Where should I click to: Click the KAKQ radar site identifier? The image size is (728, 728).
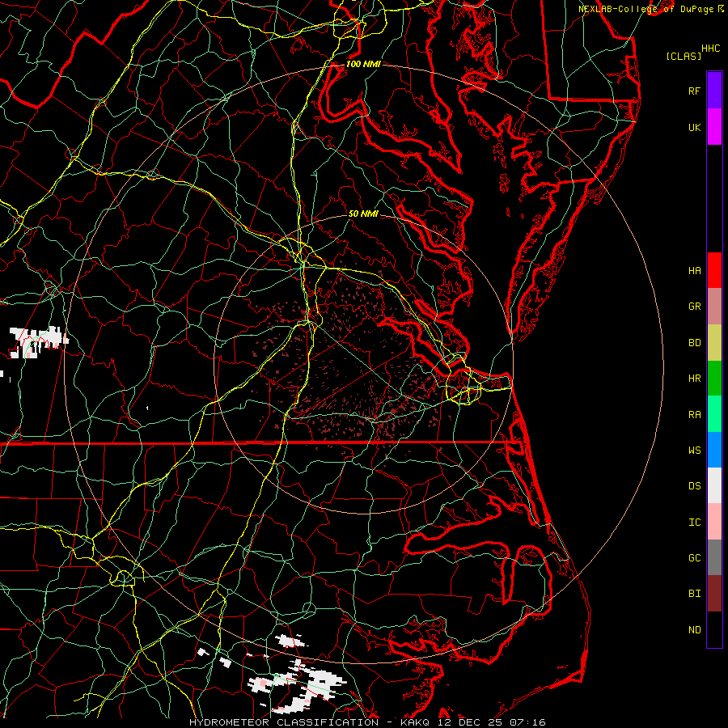[413, 722]
